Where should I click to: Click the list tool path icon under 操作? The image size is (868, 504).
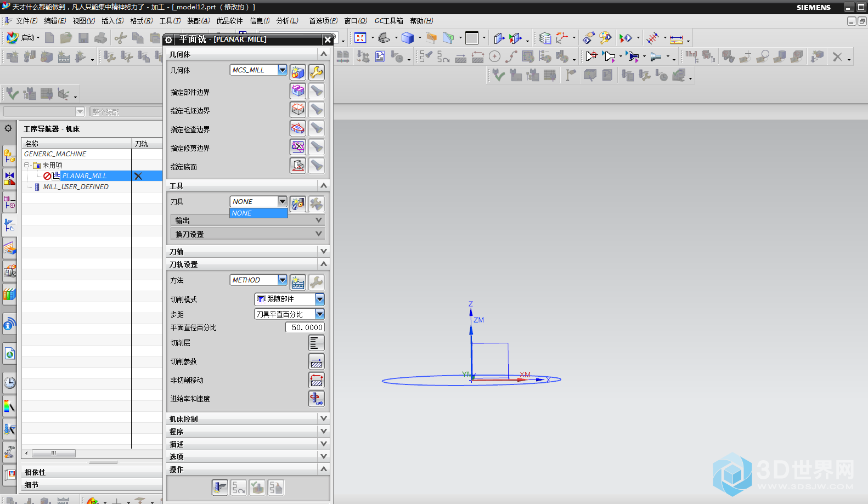[x=276, y=487]
